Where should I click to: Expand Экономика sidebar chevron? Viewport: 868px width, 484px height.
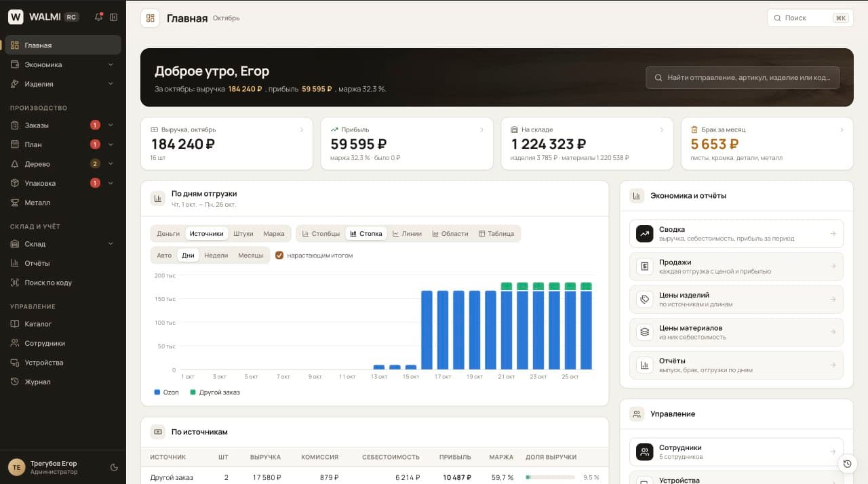[111, 65]
